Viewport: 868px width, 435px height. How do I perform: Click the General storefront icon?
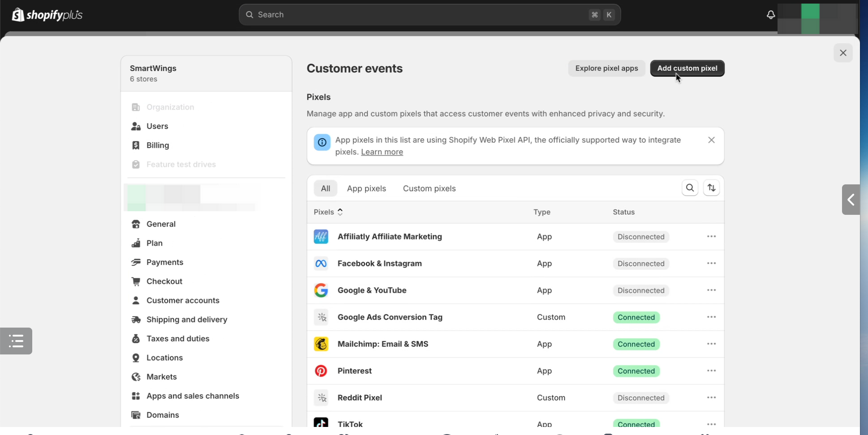coord(136,224)
